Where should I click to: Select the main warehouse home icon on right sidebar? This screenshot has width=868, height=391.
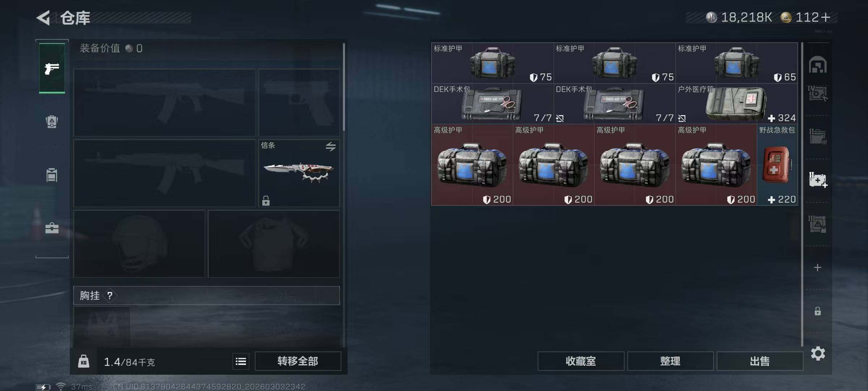point(818,65)
